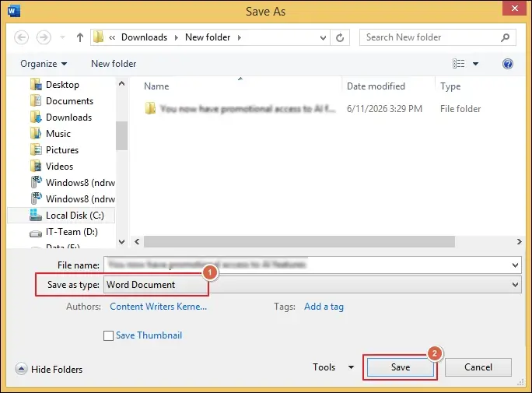Edit Authors Content Writers Kerne... value
Image resolution: width=532 pixels, height=393 pixels.
(x=158, y=307)
